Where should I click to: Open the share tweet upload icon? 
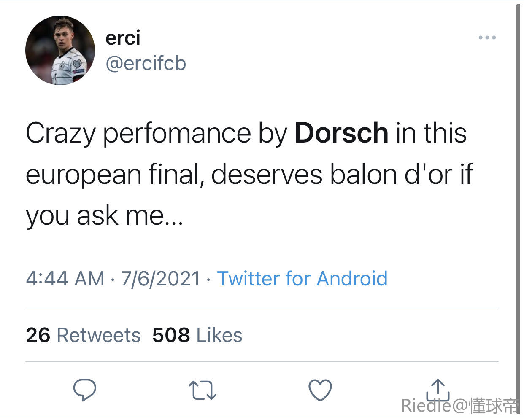point(438,389)
